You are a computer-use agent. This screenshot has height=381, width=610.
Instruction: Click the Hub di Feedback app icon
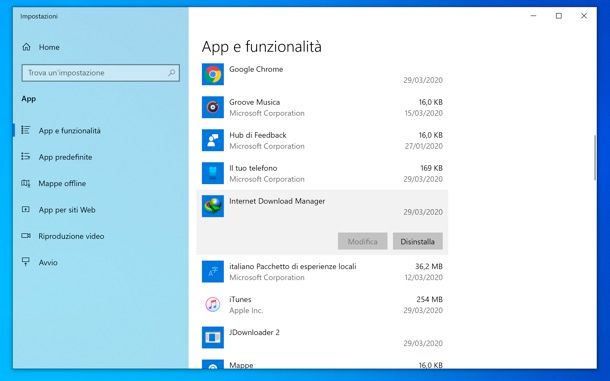(x=213, y=140)
